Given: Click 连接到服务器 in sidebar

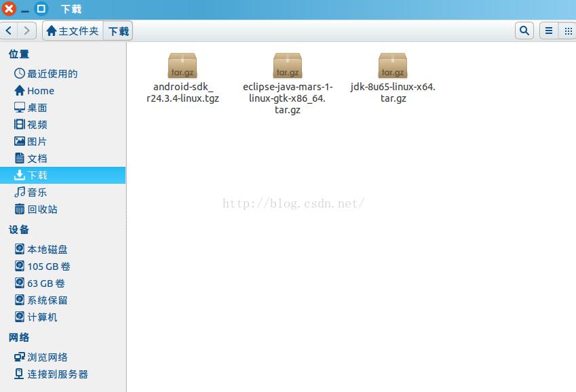Looking at the screenshot, I should pyautogui.click(x=57, y=374).
